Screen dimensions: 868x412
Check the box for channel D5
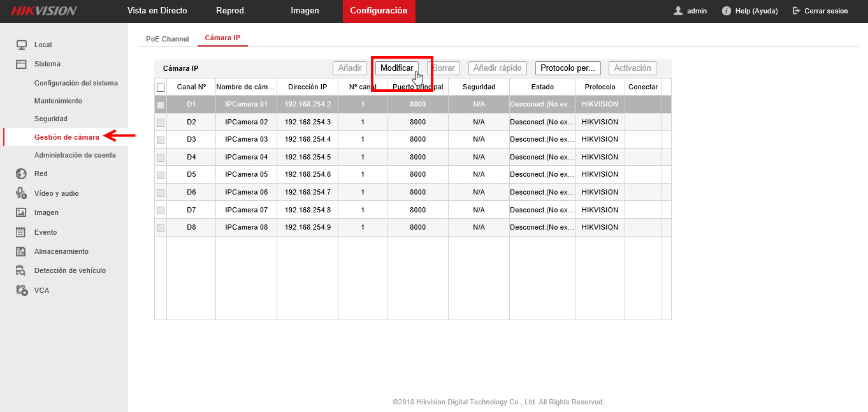(x=161, y=175)
